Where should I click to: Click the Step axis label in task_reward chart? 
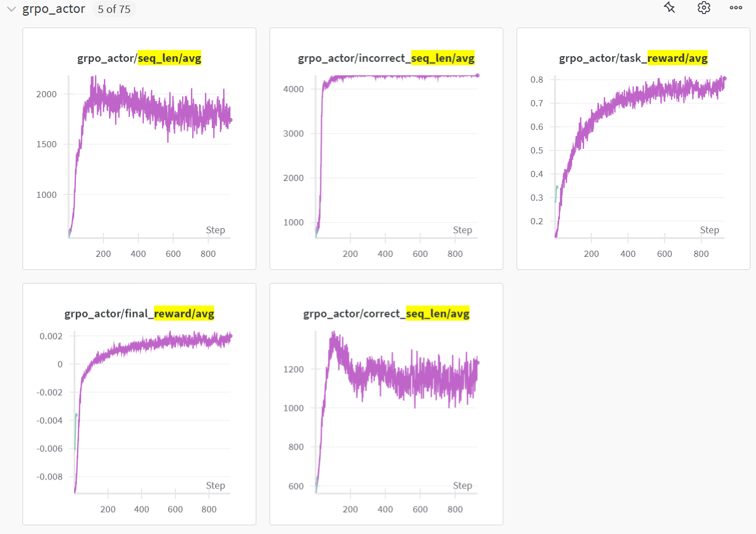pos(709,230)
